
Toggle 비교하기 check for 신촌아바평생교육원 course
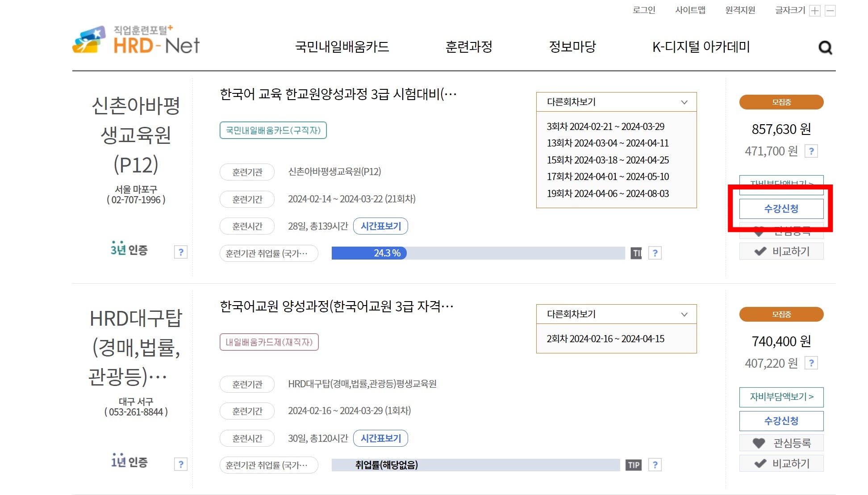[x=781, y=252]
